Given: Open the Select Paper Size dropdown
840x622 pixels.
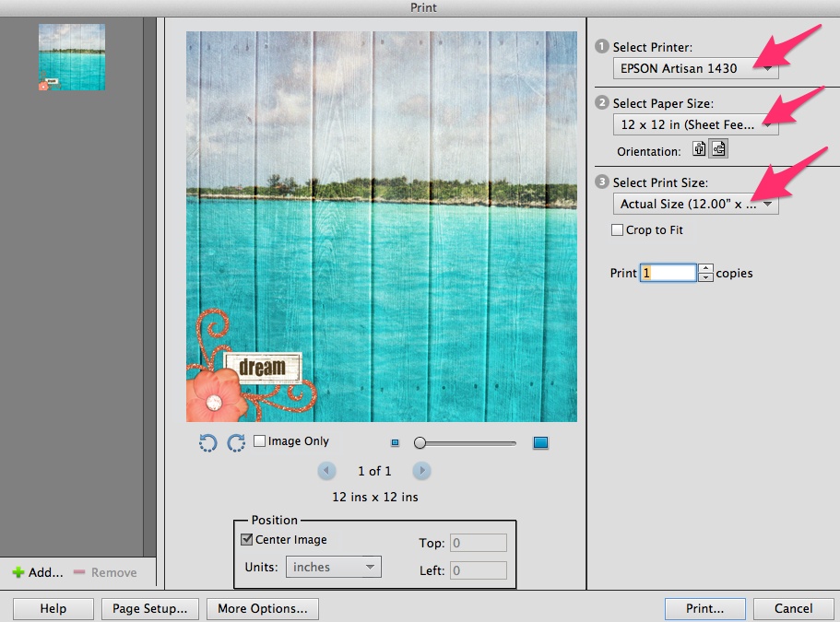Looking at the screenshot, I should pos(695,124).
